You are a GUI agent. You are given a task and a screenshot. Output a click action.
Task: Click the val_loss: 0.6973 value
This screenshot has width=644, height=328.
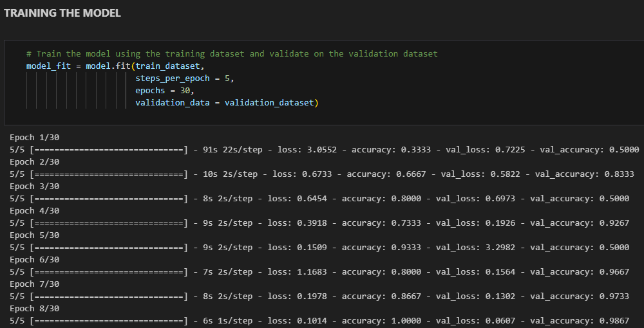point(475,199)
